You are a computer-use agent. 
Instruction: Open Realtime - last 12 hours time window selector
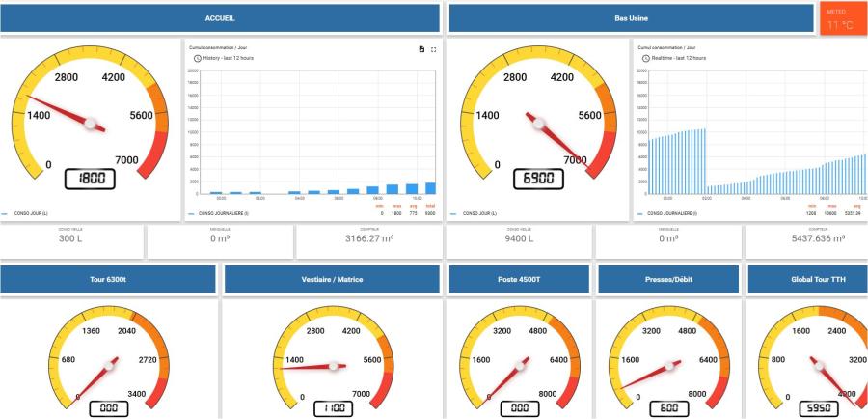pos(673,58)
